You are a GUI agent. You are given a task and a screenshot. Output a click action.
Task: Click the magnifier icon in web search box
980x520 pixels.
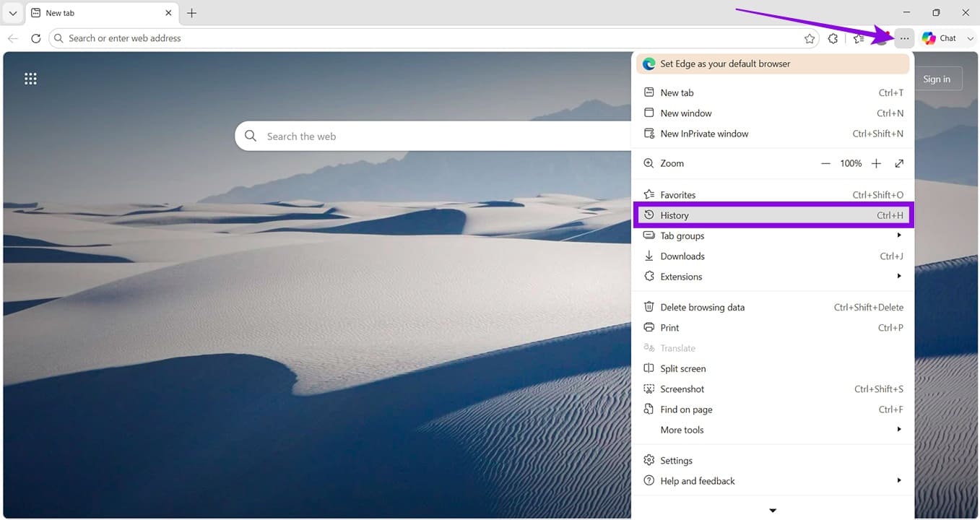click(251, 136)
